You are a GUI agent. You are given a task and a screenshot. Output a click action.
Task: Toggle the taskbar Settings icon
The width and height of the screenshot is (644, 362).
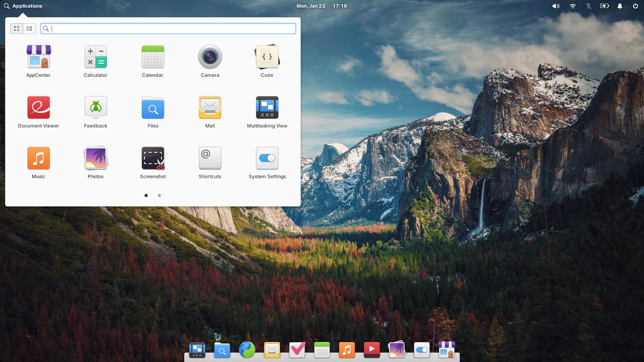[422, 349]
